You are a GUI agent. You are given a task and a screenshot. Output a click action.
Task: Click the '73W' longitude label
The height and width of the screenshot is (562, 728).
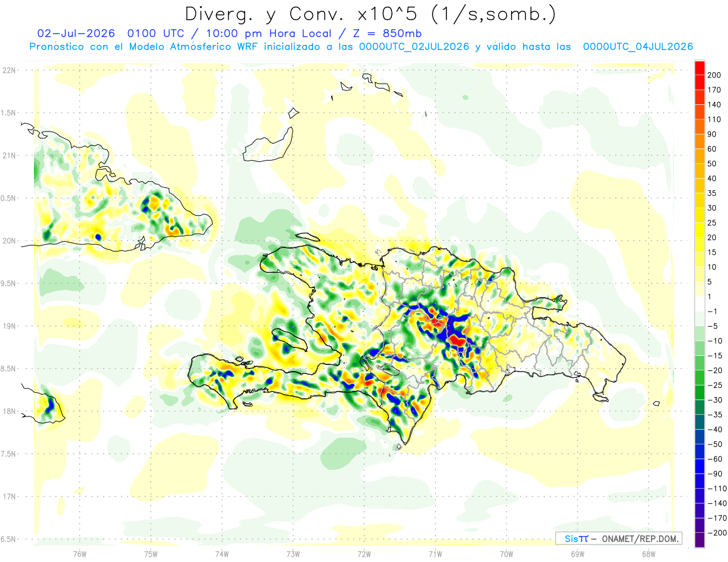click(x=293, y=554)
